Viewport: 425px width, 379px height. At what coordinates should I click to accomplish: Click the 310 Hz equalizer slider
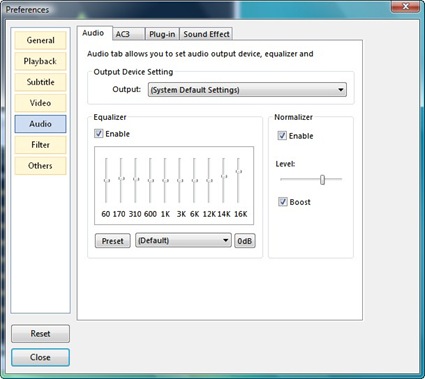[x=136, y=179]
